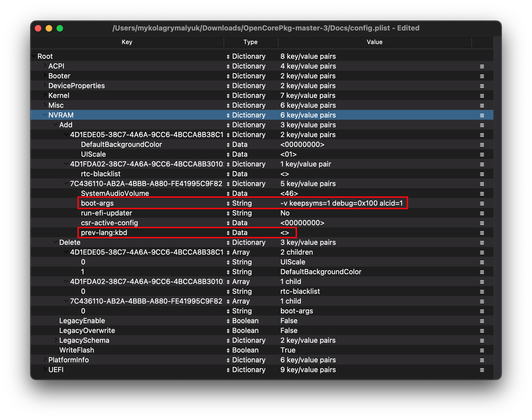Image resolution: width=532 pixels, height=420 pixels.
Task: Click the type stepper arrows for UIScale
Action: coord(228,155)
